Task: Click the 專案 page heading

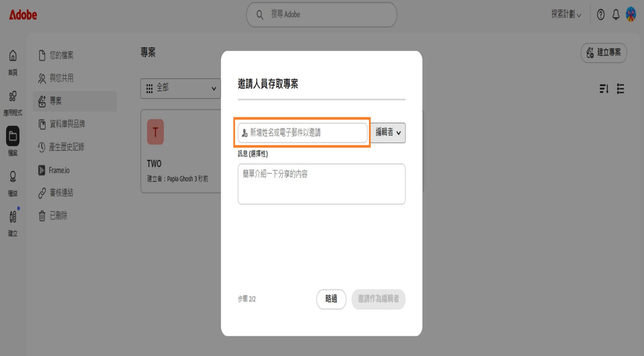Action: tap(148, 52)
